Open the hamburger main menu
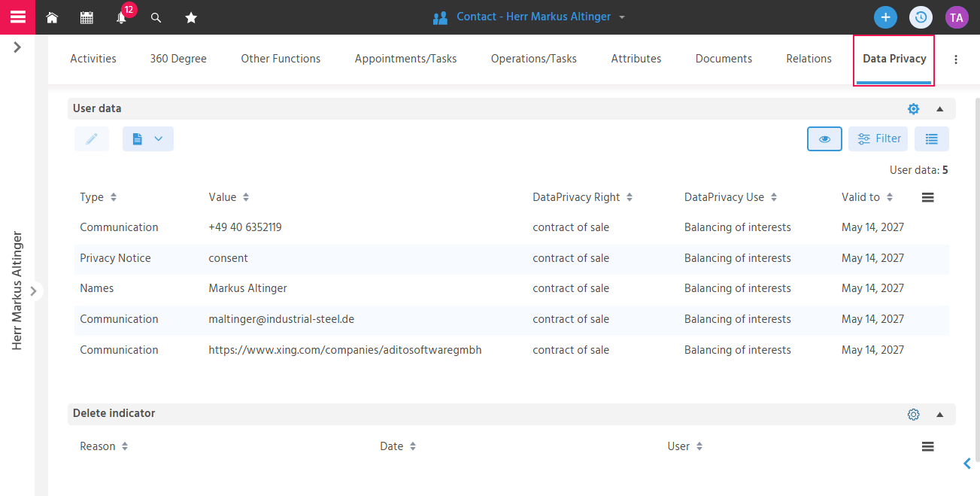Screen dimensions: 980x496 click(17, 17)
